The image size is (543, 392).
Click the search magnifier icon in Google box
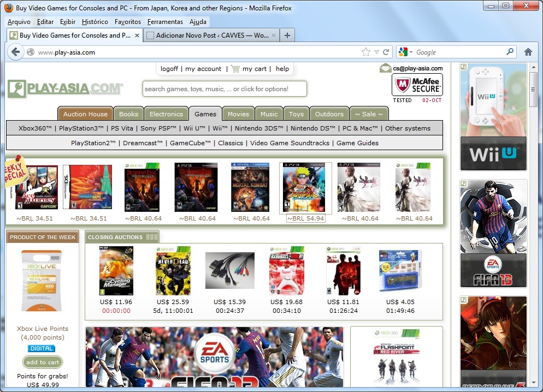[510, 52]
